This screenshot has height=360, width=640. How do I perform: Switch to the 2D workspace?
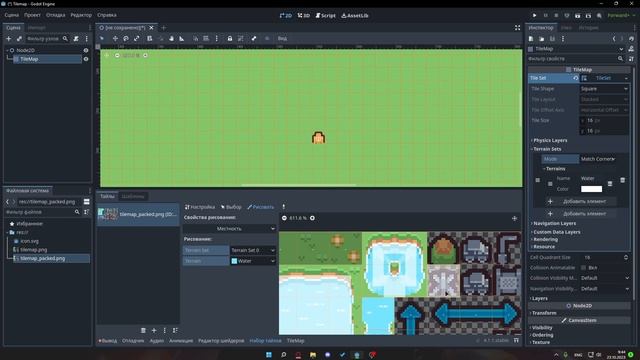pyautogui.click(x=286, y=16)
